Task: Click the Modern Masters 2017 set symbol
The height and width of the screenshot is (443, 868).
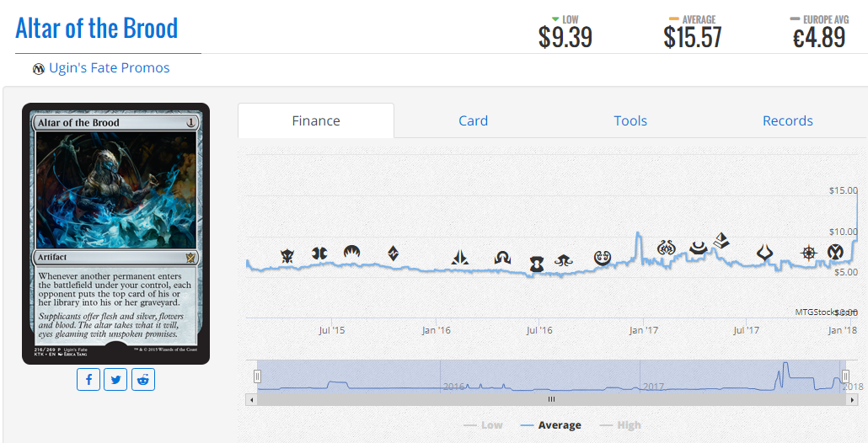Action: [699, 248]
